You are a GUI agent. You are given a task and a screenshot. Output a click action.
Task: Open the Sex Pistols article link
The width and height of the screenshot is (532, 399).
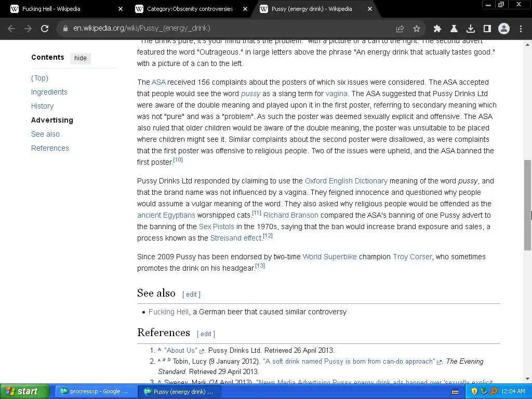(x=217, y=227)
